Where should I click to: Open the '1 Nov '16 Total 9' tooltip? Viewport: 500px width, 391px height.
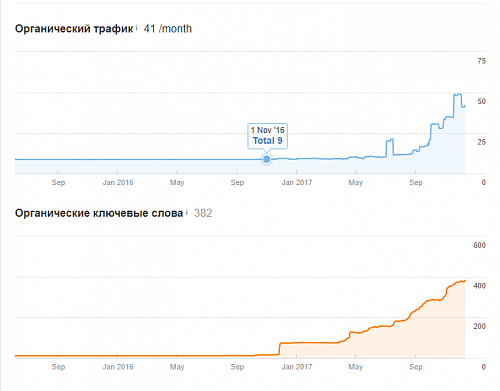(x=267, y=135)
